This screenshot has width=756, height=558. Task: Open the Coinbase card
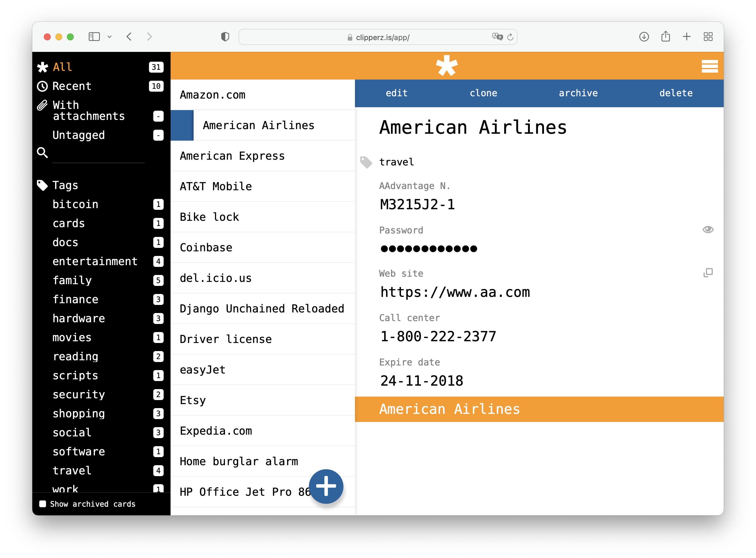tap(263, 248)
